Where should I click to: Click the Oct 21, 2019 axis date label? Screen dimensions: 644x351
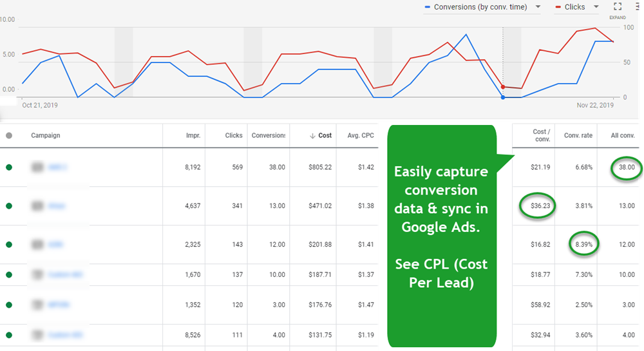[x=40, y=106]
